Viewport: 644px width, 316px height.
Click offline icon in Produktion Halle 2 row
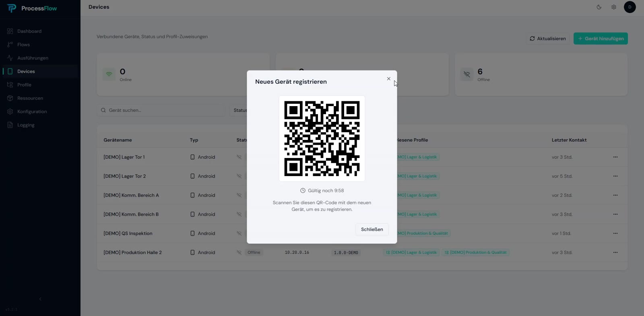tap(239, 252)
